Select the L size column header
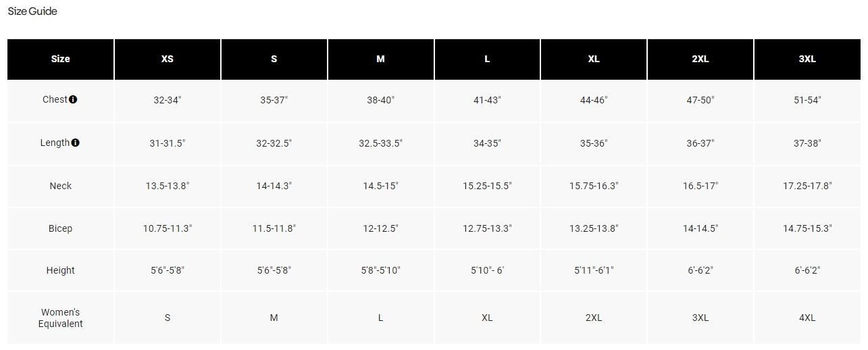 point(487,59)
